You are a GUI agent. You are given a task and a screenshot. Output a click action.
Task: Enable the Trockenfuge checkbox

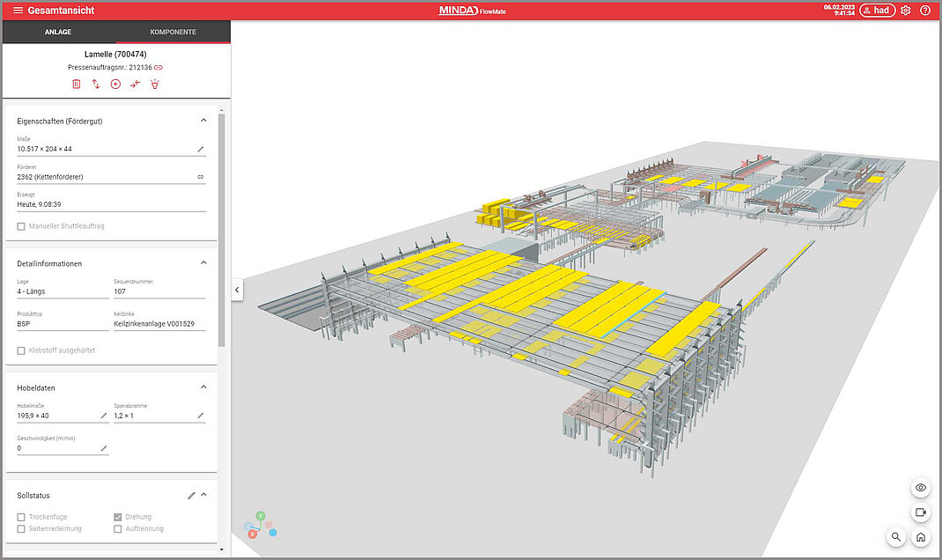tap(19, 517)
